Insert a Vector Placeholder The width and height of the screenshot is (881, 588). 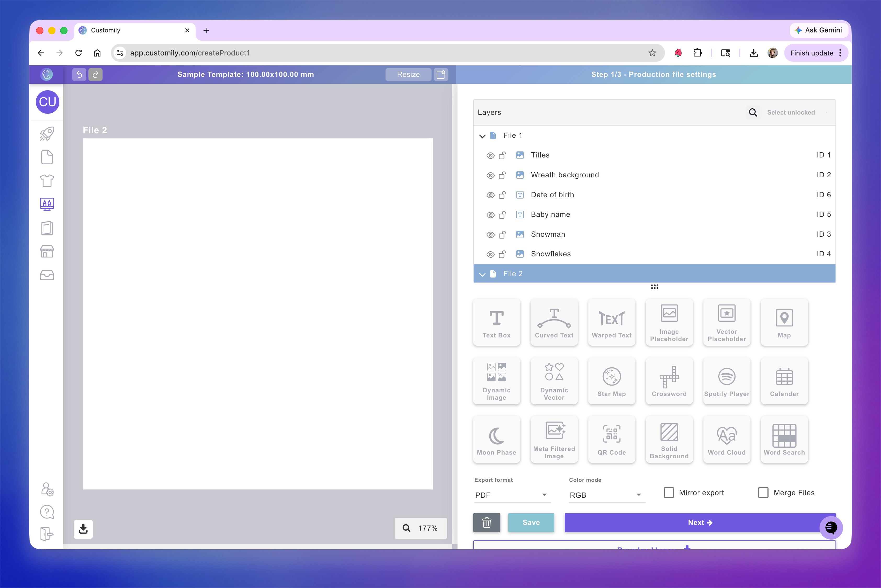point(726,322)
